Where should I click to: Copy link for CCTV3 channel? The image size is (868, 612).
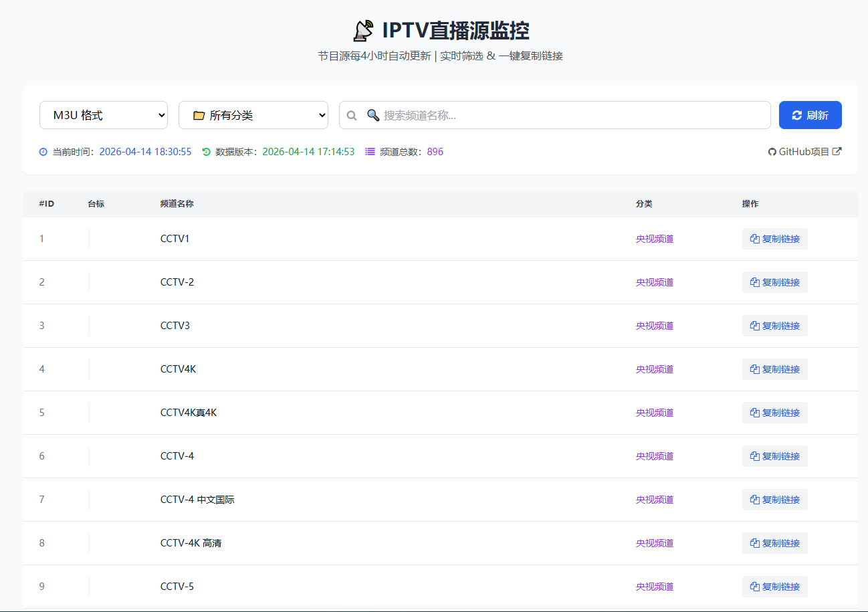point(775,326)
